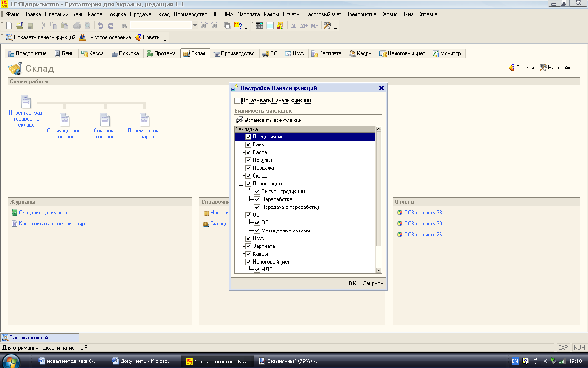Open the ОСВ по счету 28 report
Screen dimensions: 588x368
(x=423, y=213)
